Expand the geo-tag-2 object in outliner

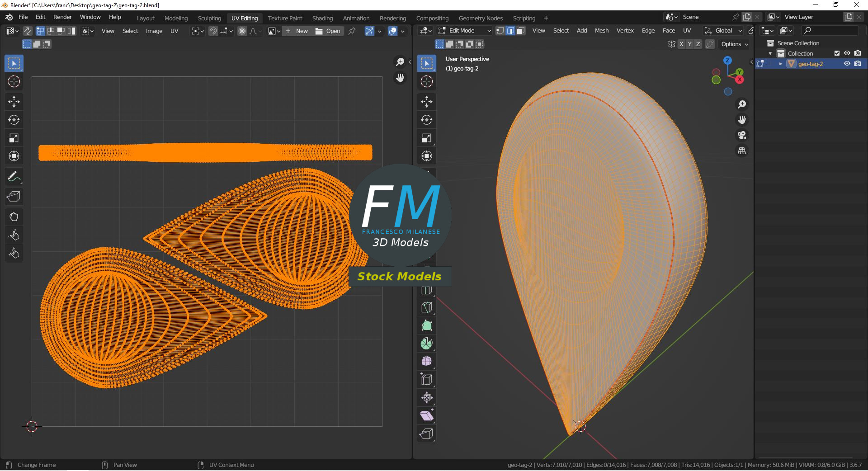point(780,64)
